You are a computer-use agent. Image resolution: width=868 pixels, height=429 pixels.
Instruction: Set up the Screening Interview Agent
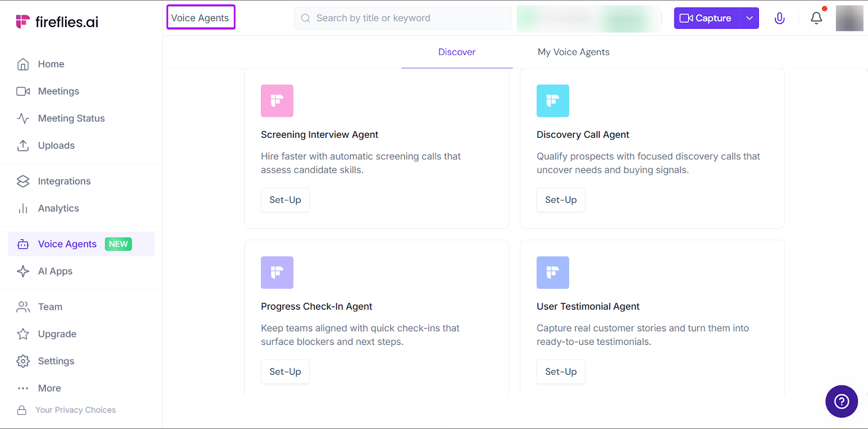pyautogui.click(x=285, y=200)
